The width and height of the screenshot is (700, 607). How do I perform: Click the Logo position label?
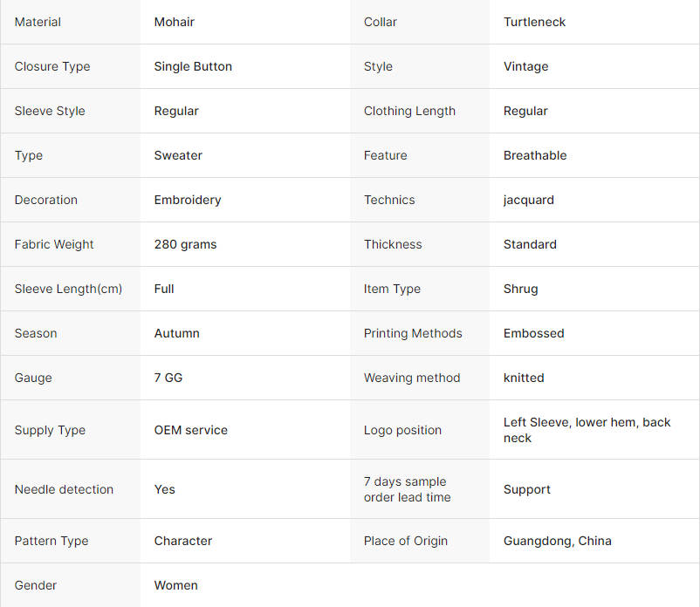point(402,430)
